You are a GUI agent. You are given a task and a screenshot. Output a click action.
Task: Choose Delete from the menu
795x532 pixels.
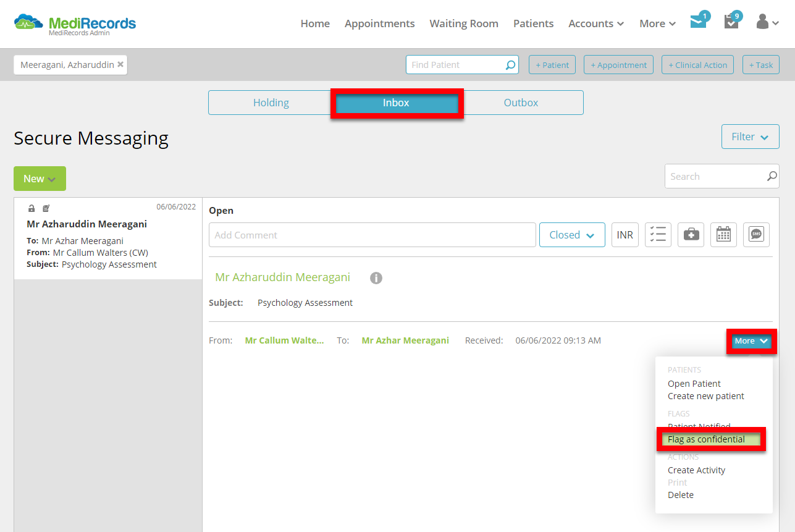(681, 495)
